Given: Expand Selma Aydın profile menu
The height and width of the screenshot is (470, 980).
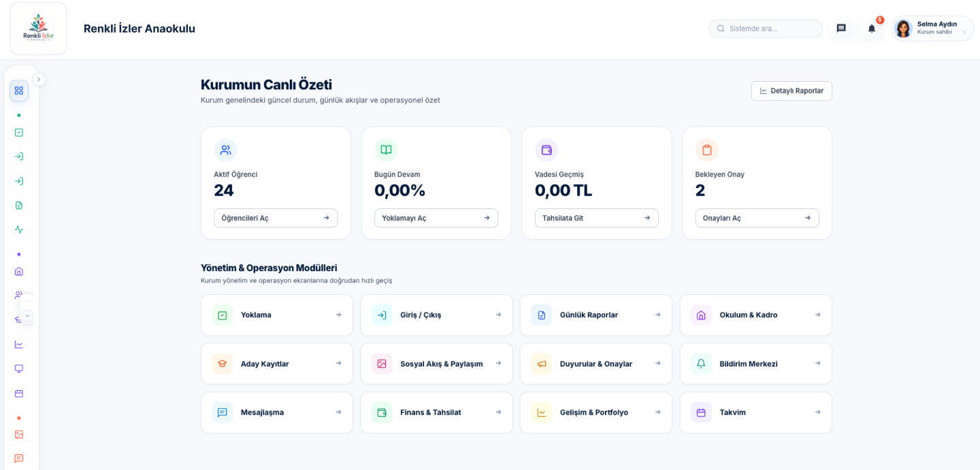Looking at the screenshot, I should click(933, 29).
